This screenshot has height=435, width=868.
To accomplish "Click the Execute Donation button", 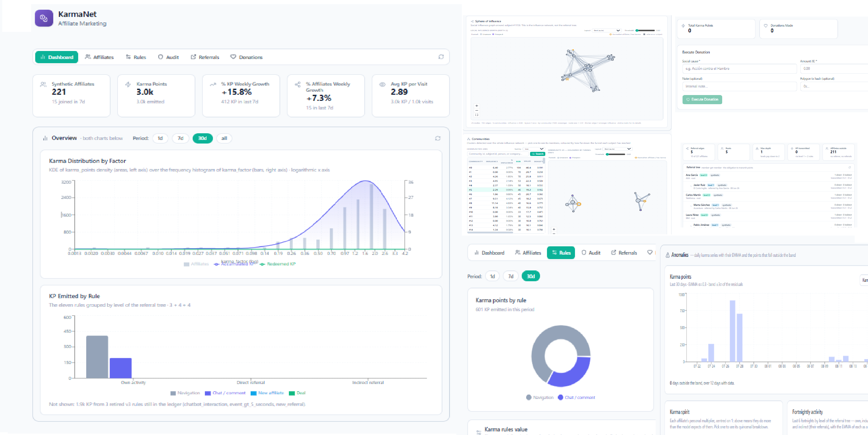I will (702, 99).
